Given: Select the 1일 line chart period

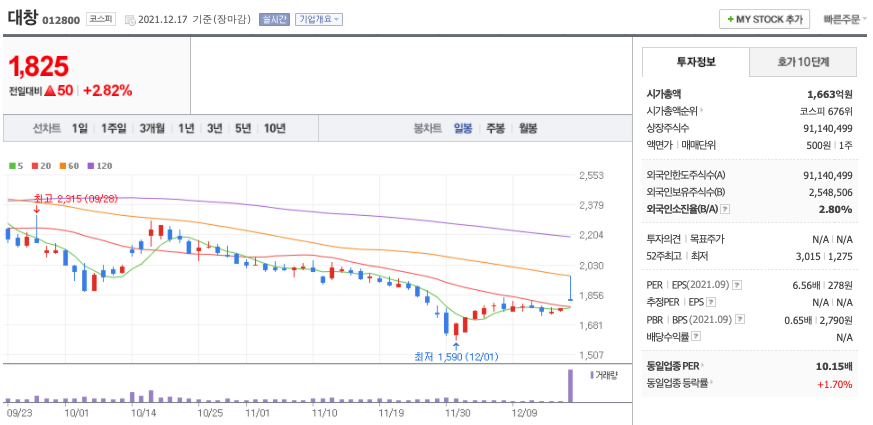Looking at the screenshot, I should [80, 128].
